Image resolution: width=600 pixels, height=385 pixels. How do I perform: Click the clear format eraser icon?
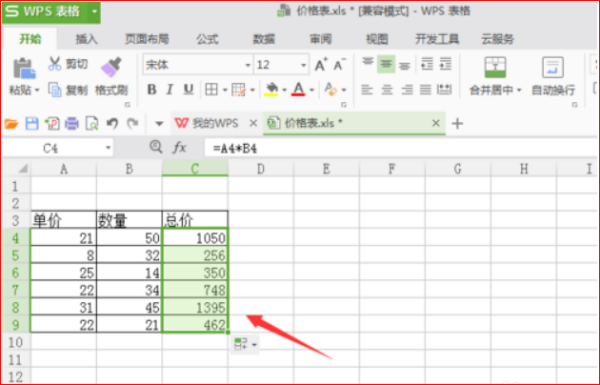coord(330,90)
